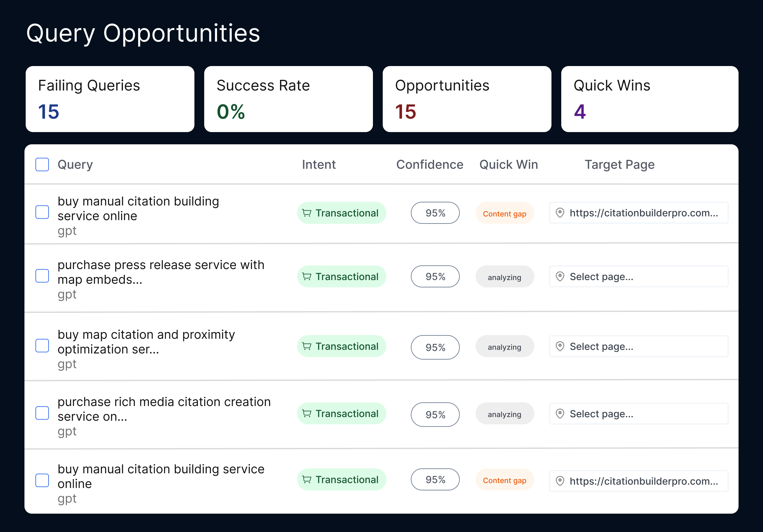Click the cart icon in the first row's Transactional badge
This screenshot has height=532, width=763.
(306, 213)
